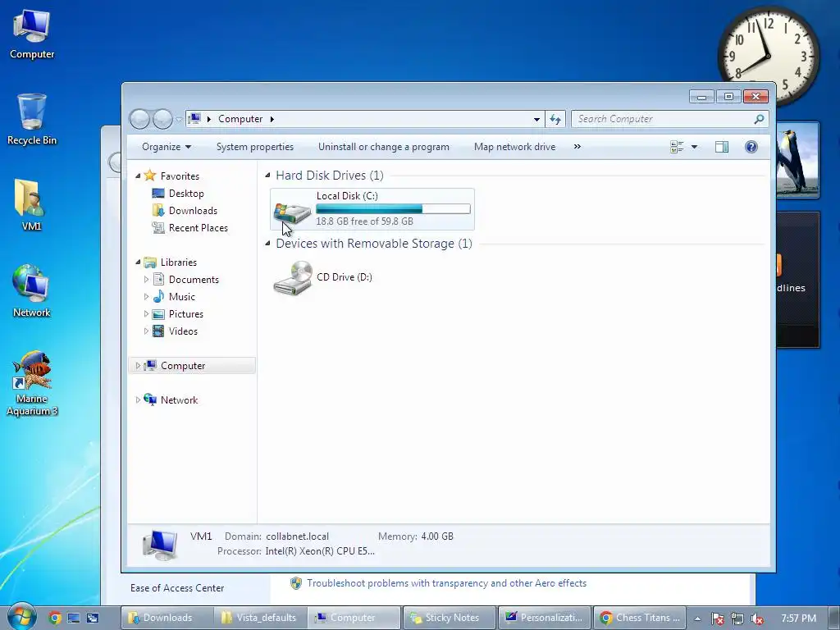The width and height of the screenshot is (840, 630).
Task: Open the views options dropdown arrow
Action: click(694, 147)
